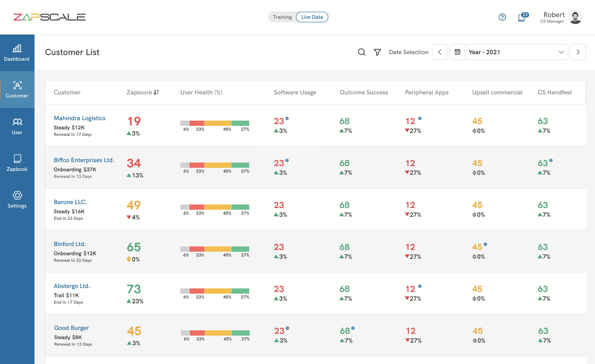This screenshot has width=595, height=364.
Task: Go to previous date period
Action: (440, 52)
